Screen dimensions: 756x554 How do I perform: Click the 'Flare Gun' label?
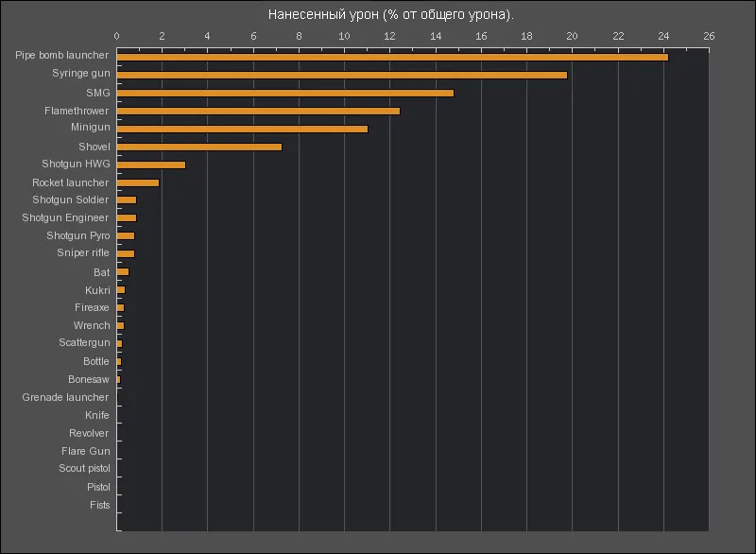click(85, 451)
